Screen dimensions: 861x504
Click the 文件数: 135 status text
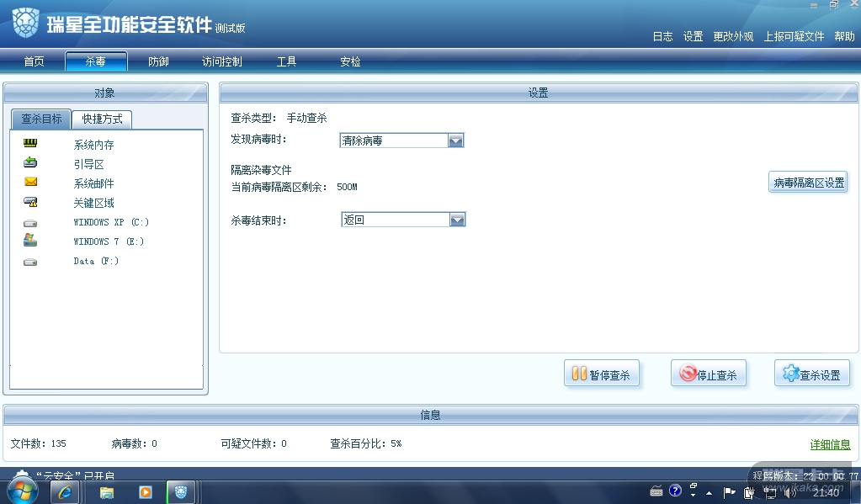tap(39, 443)
